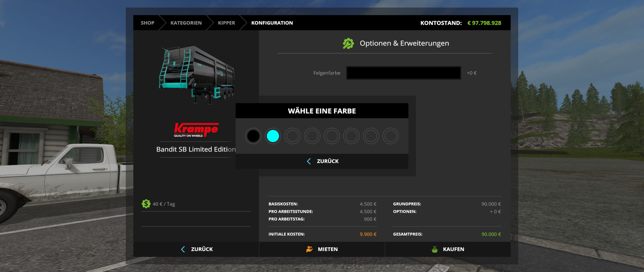Click KAUFEN to buy the trailer
Viewport: 644px width, 272px height.
click(448, 249)
